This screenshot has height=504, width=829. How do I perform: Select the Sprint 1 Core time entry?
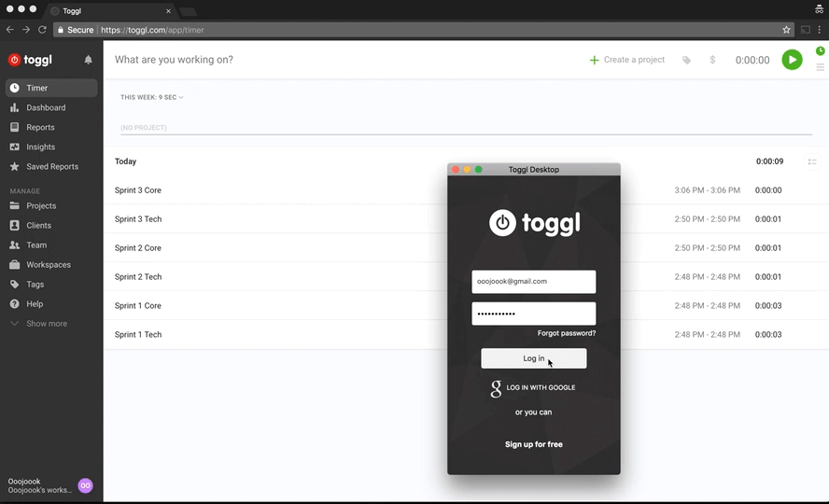[138, 305]
